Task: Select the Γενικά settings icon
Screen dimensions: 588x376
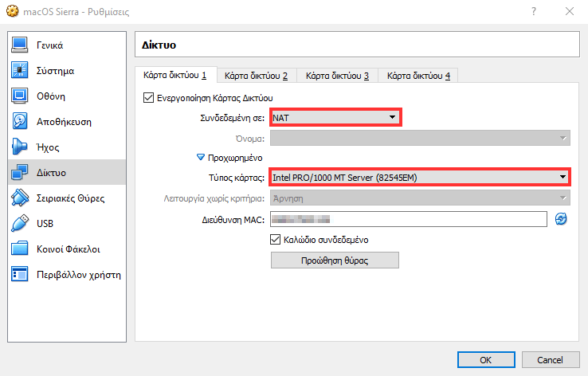Action: point(21,45)
